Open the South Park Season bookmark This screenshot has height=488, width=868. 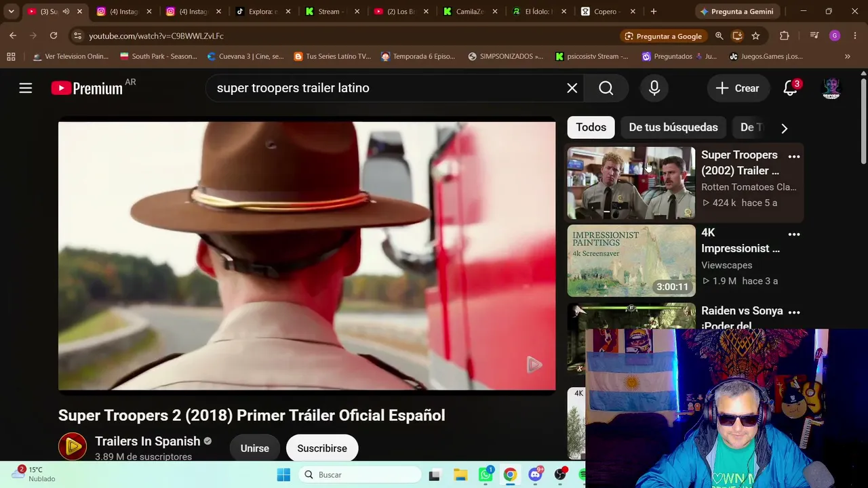(x=158, y=56)
